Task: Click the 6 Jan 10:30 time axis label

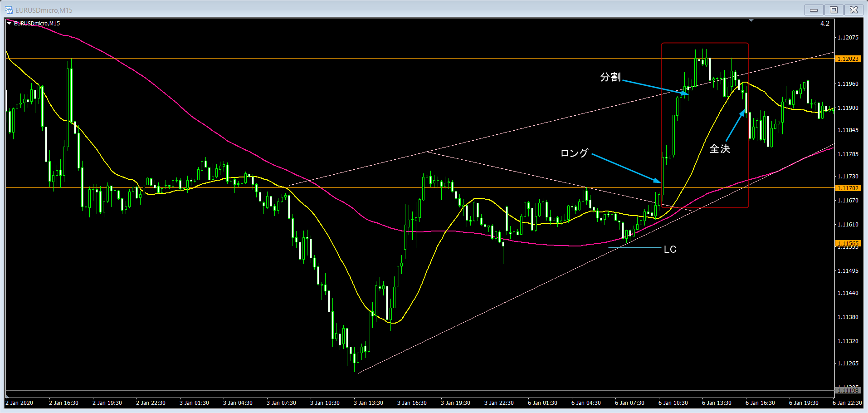Action: click(673, 403)
